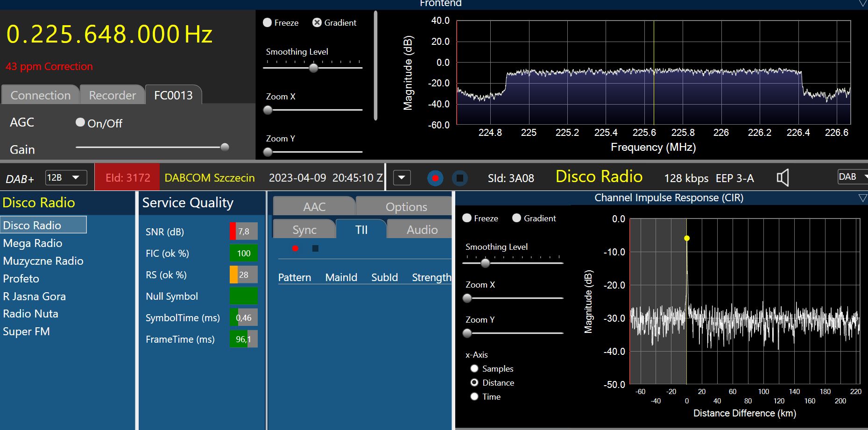
Task: Select Mega Radio from the service list
Action: tap(33, 243)
